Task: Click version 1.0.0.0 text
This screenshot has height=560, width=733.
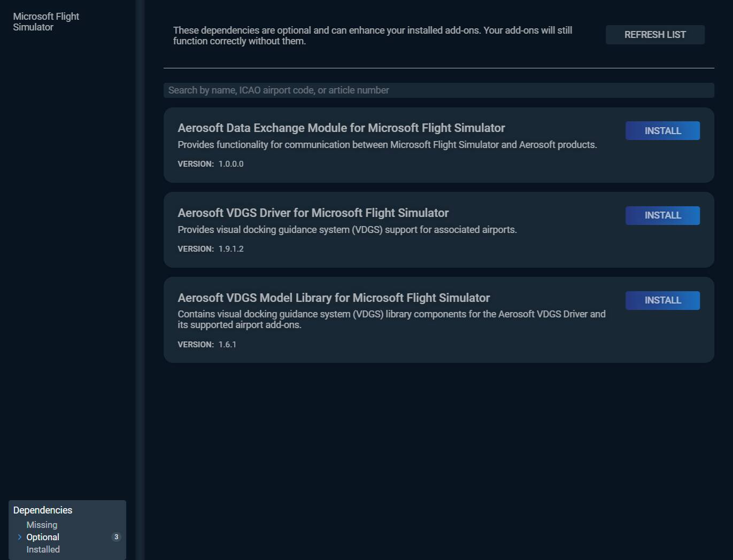Action: pos(230,164)
